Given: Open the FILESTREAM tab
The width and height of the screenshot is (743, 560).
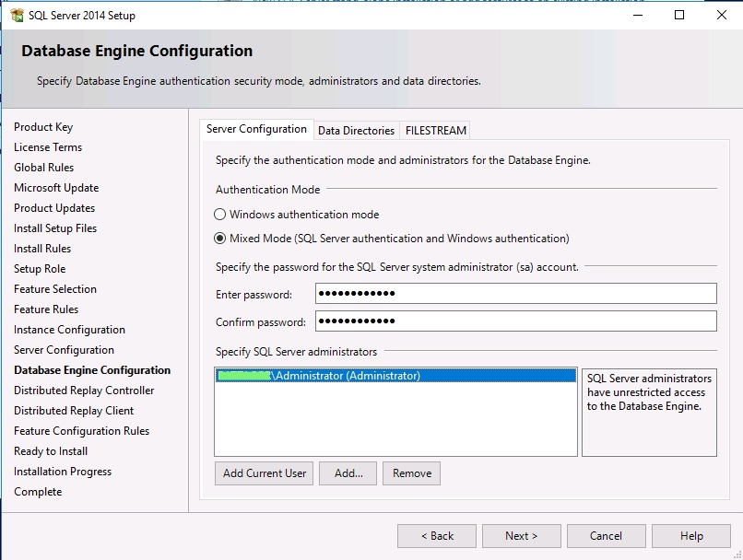Looking at the screenshot, I should click(x=435, y=131).
